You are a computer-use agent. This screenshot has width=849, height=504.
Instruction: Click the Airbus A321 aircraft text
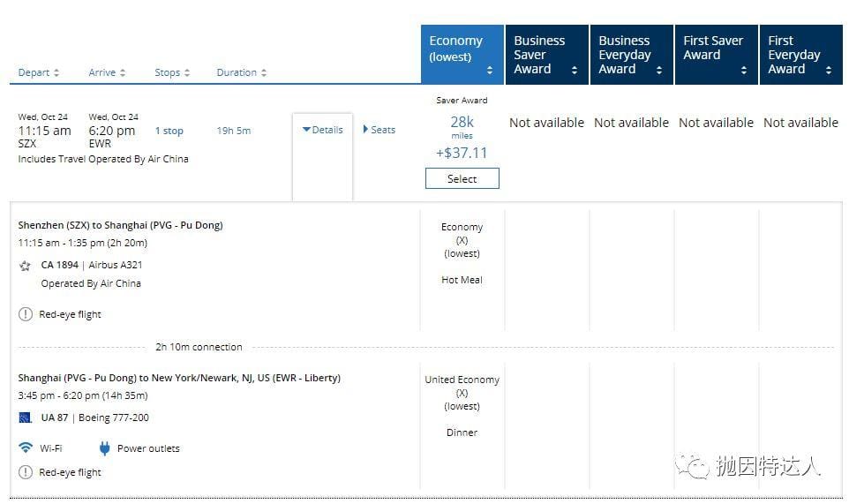tap(116, 265)
